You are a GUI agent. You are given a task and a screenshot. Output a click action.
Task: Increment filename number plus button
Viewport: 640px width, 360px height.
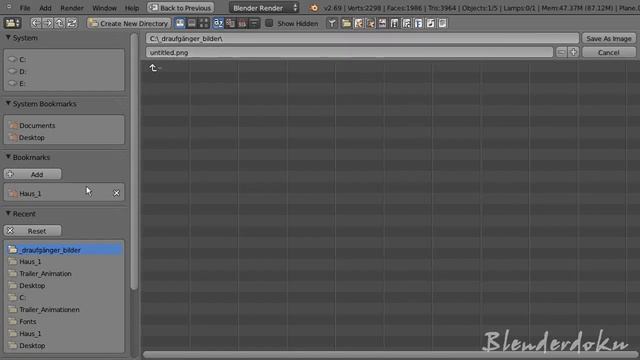pos(573,52)
